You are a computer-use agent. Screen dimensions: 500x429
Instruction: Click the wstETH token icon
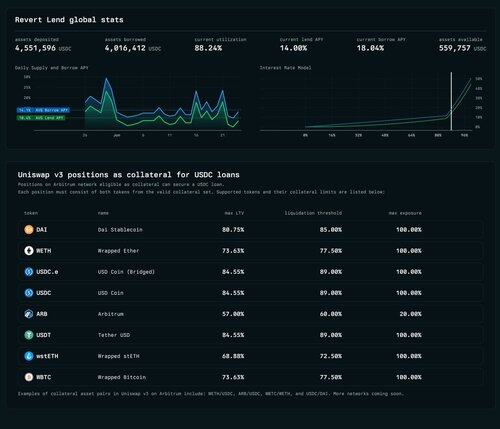click(x=29, y=356)
